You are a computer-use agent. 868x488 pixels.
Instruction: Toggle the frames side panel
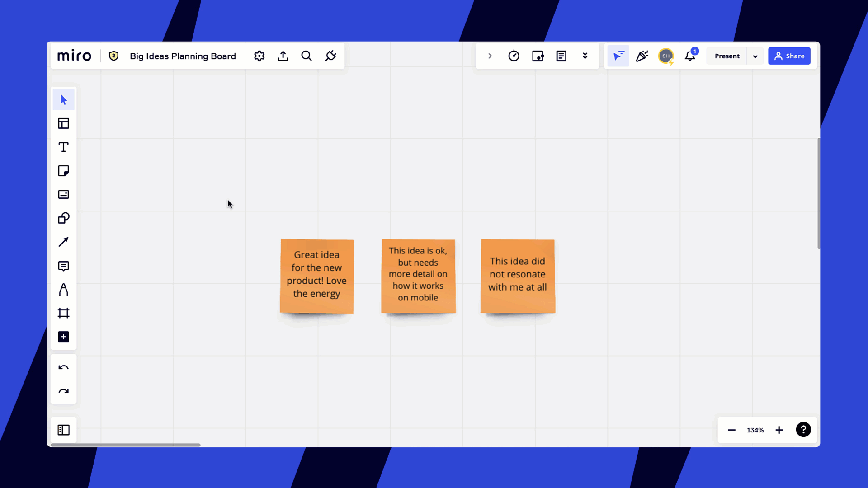pos(63,430)
